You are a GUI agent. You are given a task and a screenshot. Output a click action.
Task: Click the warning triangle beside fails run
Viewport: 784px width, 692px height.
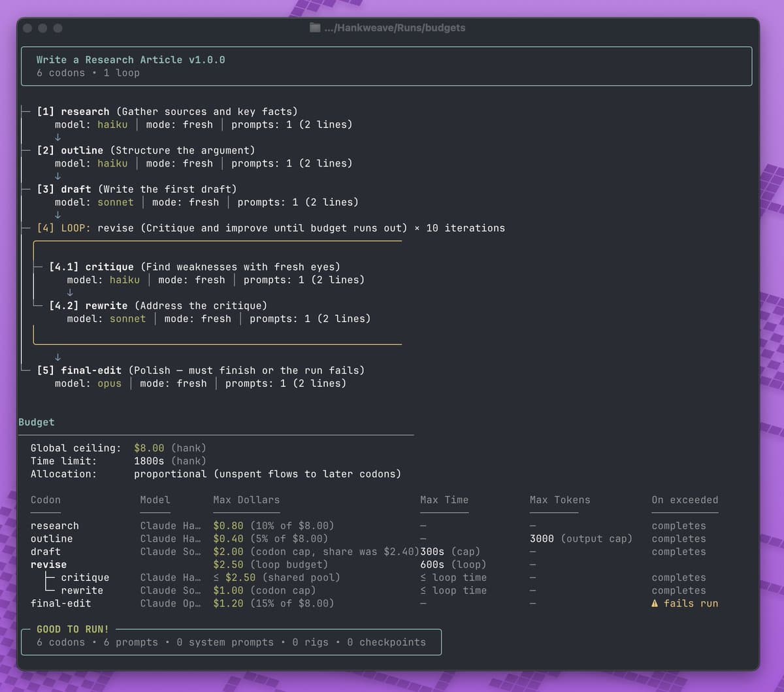pos(656,603)
